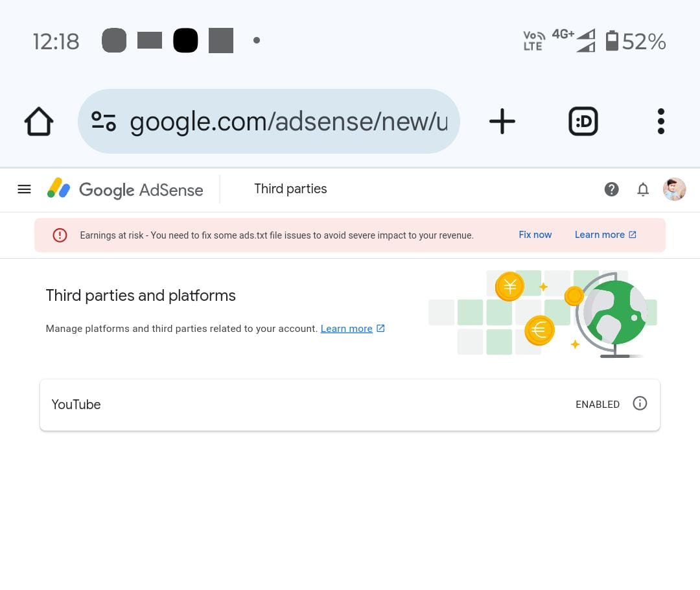This screenshot has height=590, width=700.
Task: Tap the browser home icon
Action: click(39, 121)
